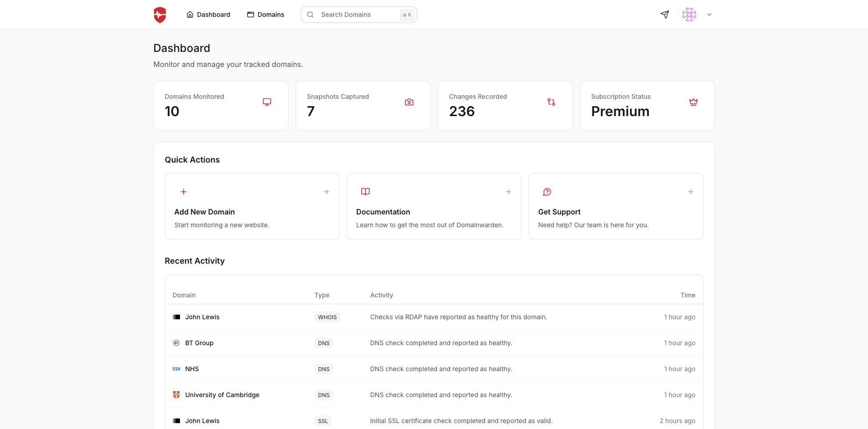Click the DNS badge in Cambridge row
The height and width of the screenshot is (429, 868).
click(x=324, y=395)
